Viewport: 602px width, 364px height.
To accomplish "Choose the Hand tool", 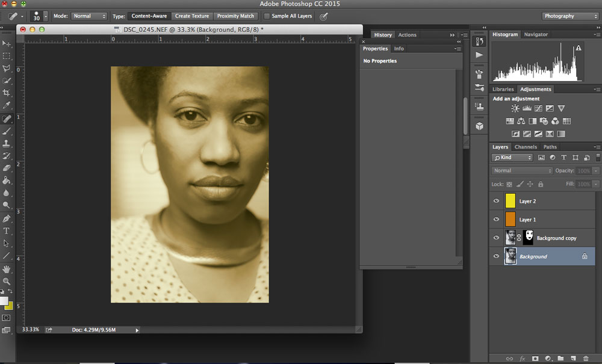I will pyautogui.click(x=7, y=269).
